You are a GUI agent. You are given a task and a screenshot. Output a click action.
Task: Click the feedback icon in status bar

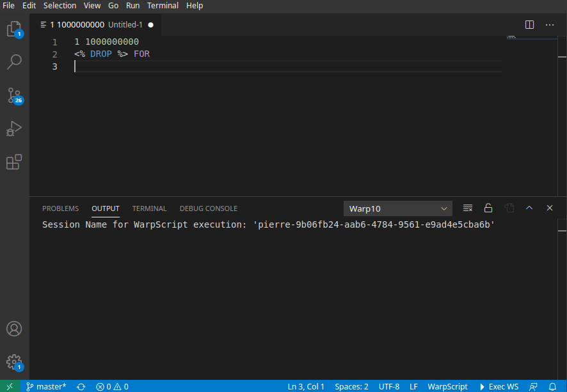click(533, 386)
